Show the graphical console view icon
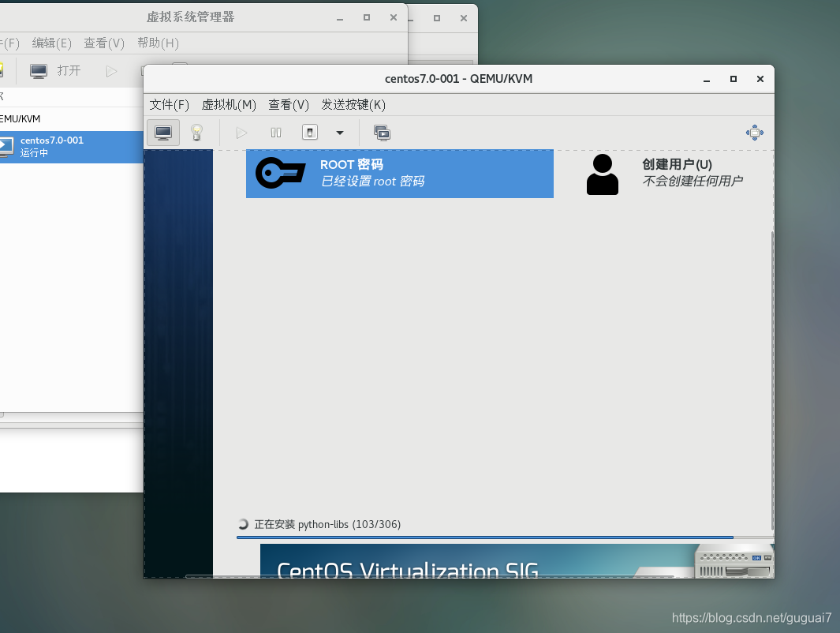 (163, 133)
